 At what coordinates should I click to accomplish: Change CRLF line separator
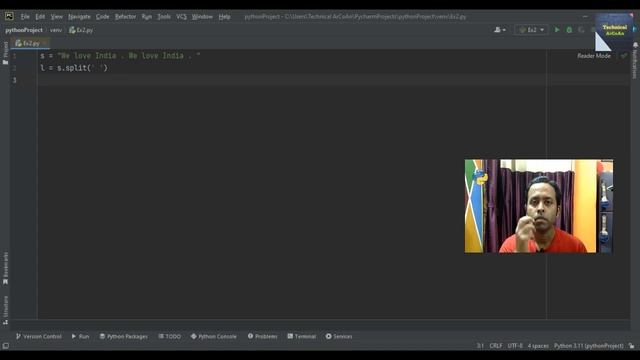click(x=496, y=346)
